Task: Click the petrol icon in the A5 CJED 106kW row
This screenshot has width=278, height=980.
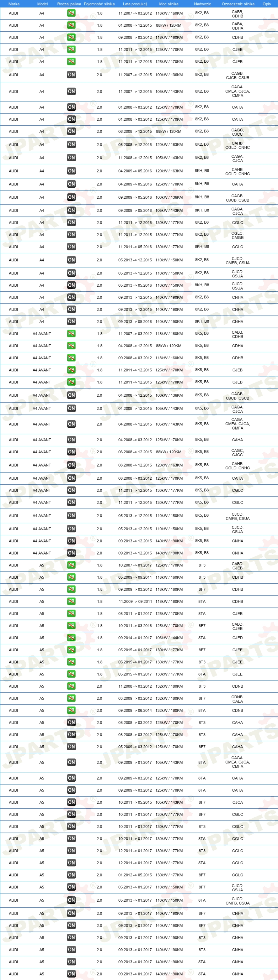Action: 71,638
